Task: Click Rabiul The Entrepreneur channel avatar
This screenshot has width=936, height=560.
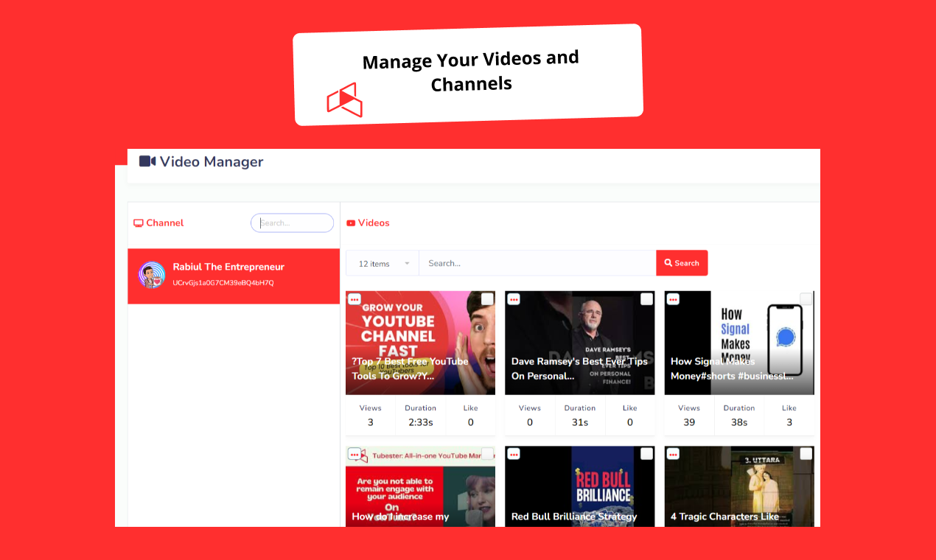Action: pyautogui.click(x=151, y=275)
